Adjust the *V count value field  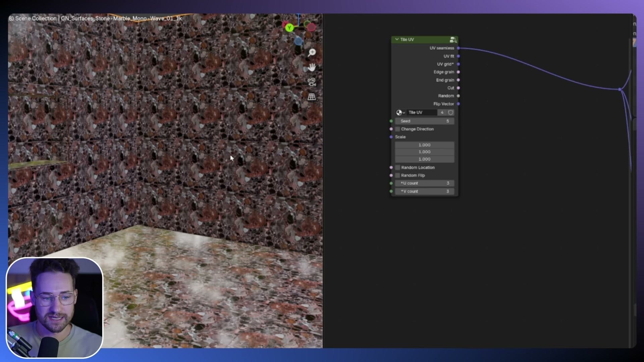(x=425, y=191)
